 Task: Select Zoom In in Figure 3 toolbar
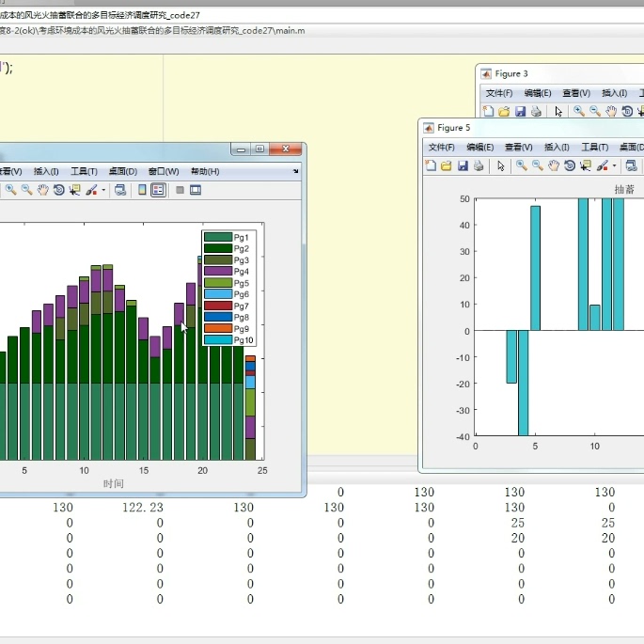(579, 111)
